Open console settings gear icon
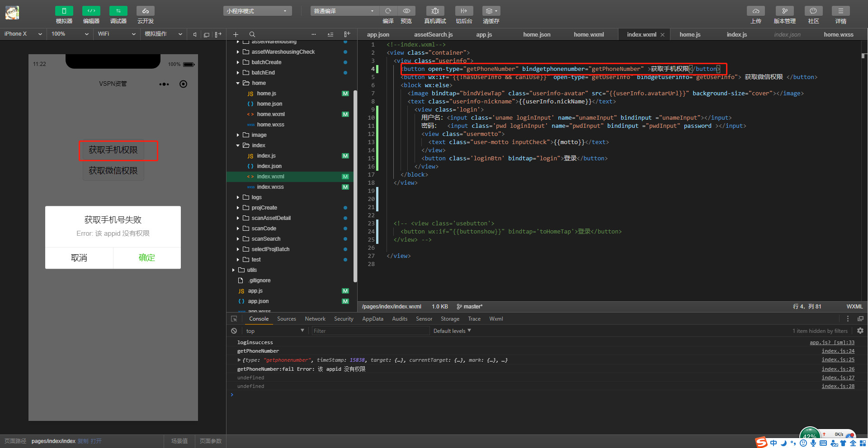Viewport: 868px width, 448px height. click(x=860, y=331)
